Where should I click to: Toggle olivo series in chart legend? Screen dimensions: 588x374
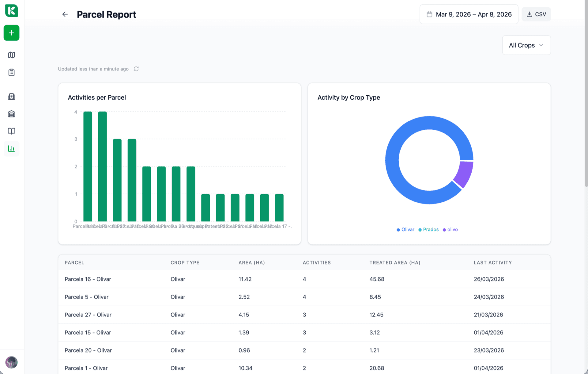(450, 230)
